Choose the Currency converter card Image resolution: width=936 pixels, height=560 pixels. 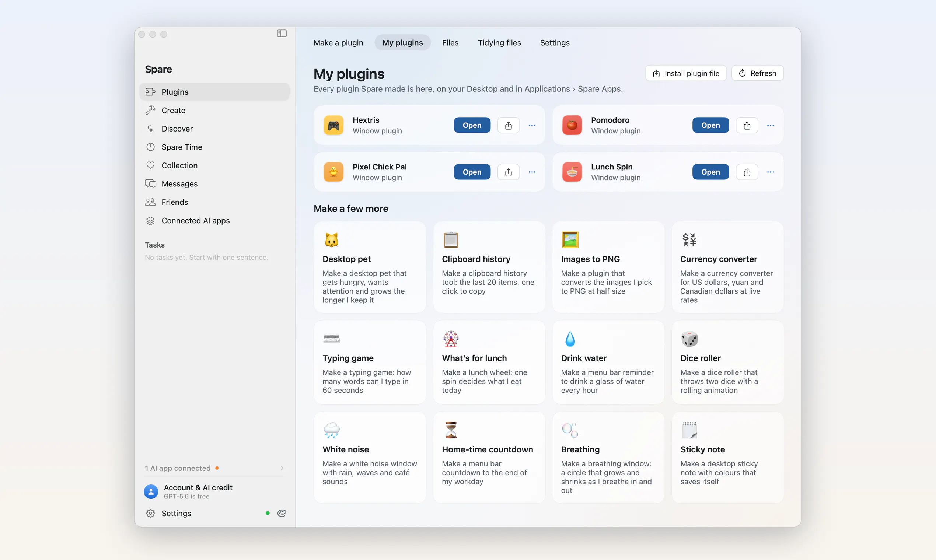click(727, 267)
